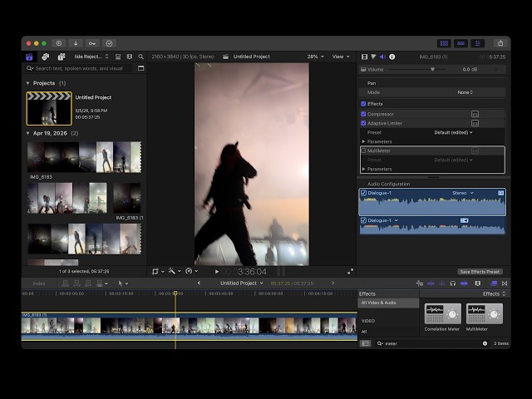Open the Video inspector filmstrip icon
The image size is (532, 399).
(x=364, y=57)
